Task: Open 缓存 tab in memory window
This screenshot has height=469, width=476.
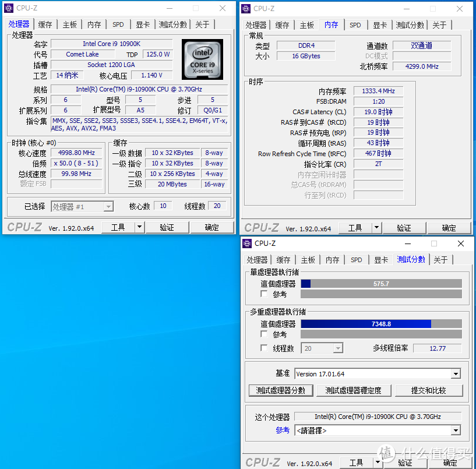Action: pos(283,25)
